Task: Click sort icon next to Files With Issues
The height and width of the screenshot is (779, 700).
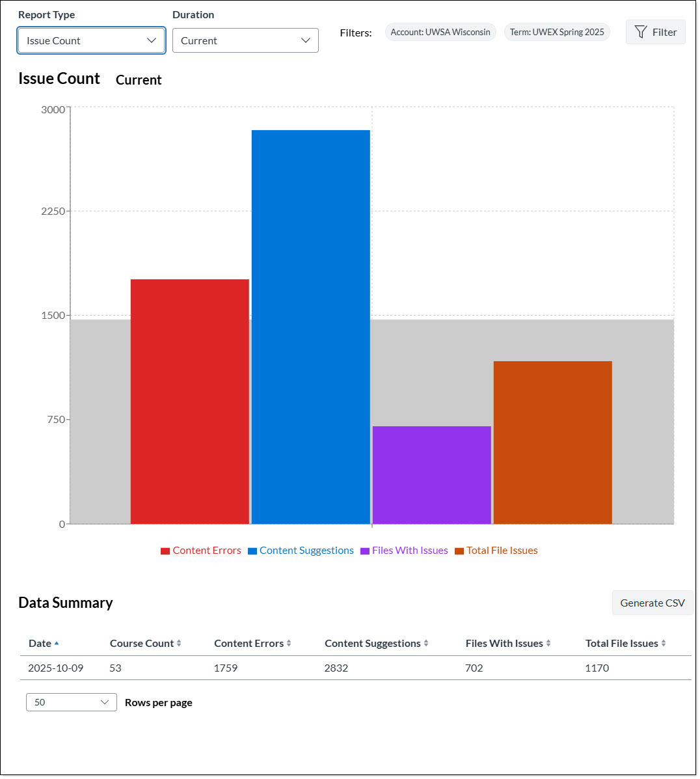Action: [548, 643]
